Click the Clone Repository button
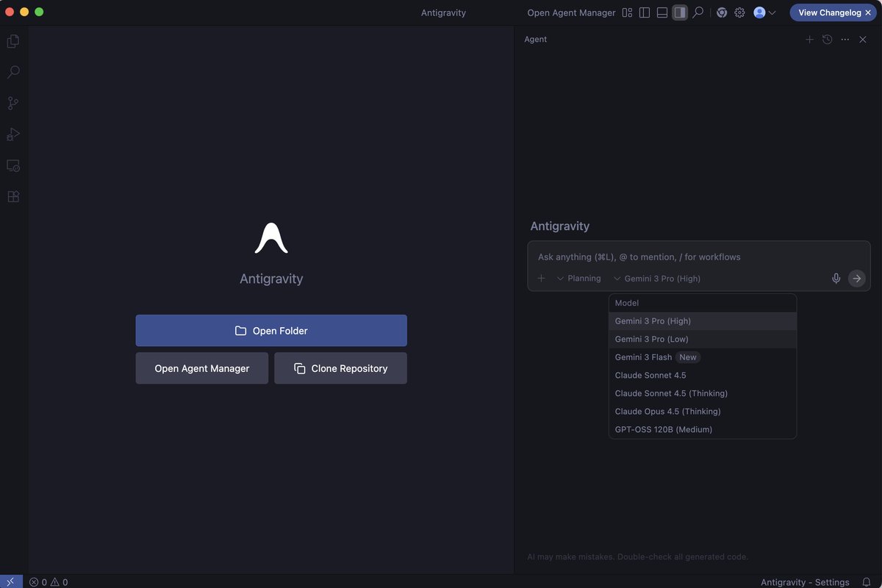Screen dimensions: 882x588 pos(340,368)
